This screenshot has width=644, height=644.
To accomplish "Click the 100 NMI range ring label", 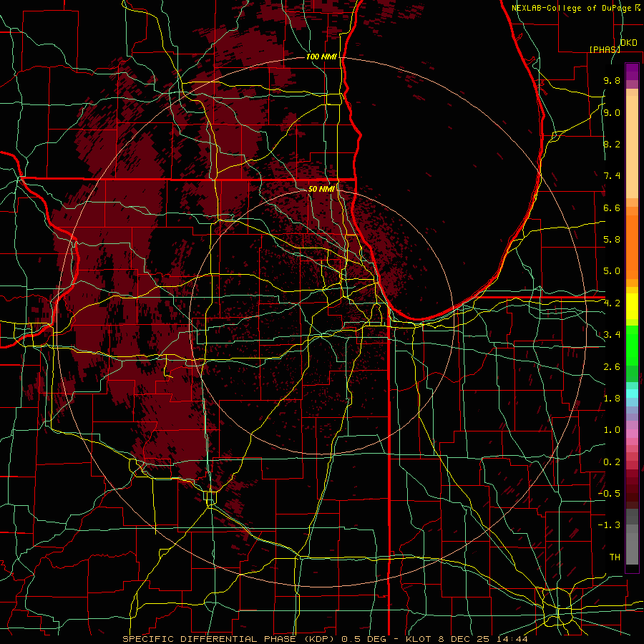I will click(321, 57).
